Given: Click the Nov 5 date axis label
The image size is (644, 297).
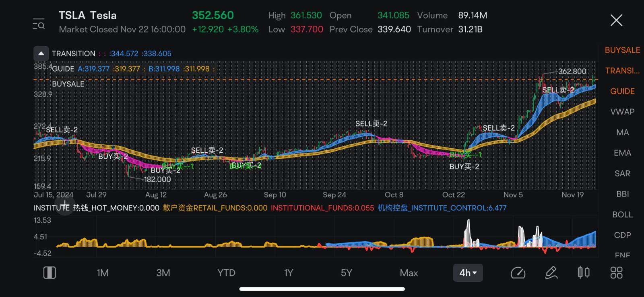Looking at the screenshot, I should pos(513,195).
